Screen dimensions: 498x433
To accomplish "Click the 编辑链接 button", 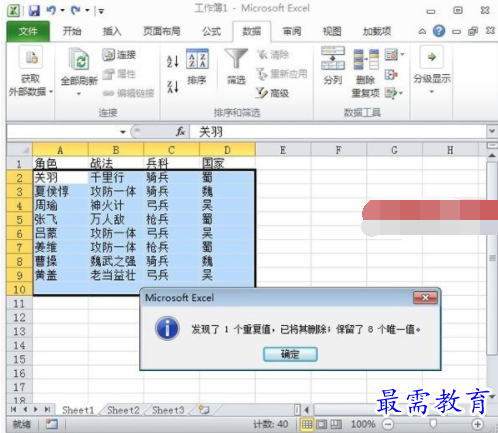I will pos(128,93).
